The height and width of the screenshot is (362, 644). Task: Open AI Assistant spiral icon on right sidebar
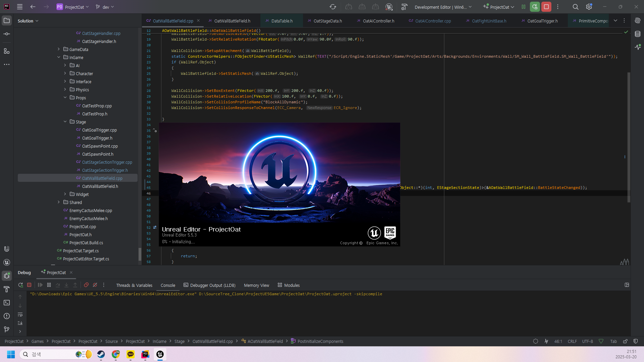638,20
